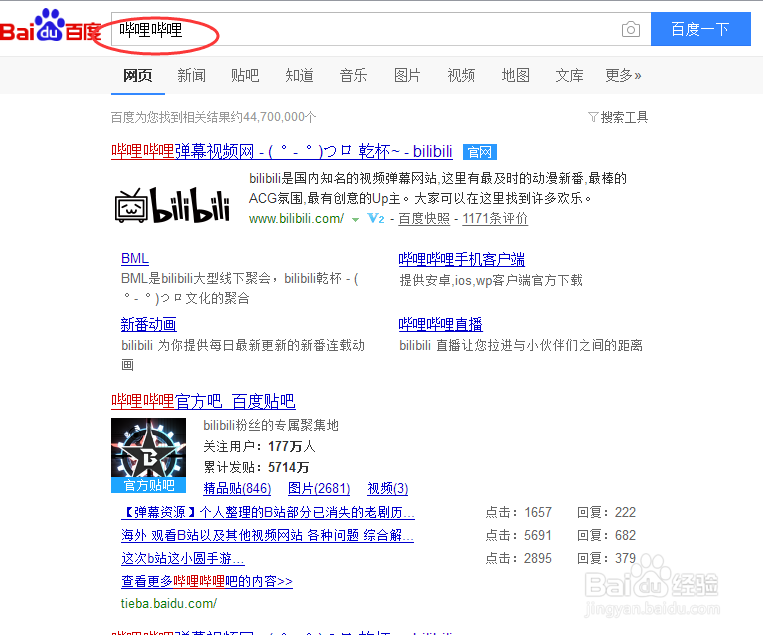Viewport: 763px width, 635px height.
Task: Click text bilibili粉丝的专属聚集地
Action: pos(271,425)
